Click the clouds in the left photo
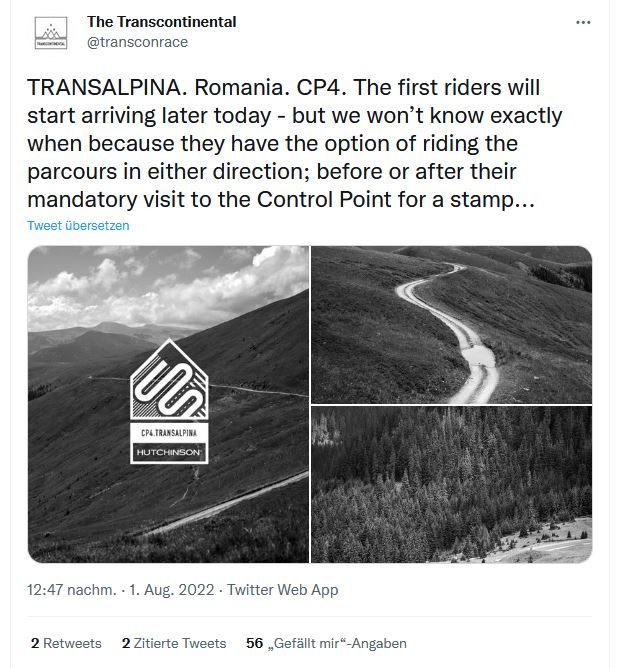 [168, 285]
